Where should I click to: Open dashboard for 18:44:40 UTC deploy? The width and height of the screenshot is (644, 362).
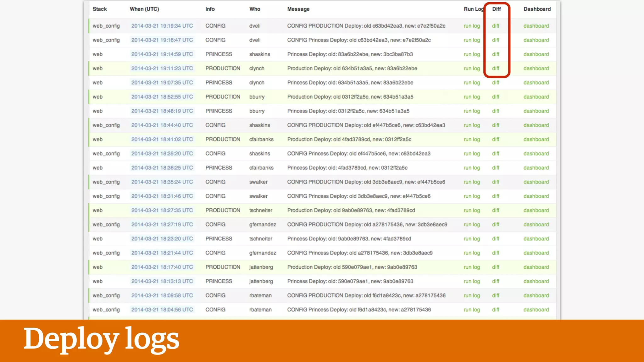coord(536,125)
